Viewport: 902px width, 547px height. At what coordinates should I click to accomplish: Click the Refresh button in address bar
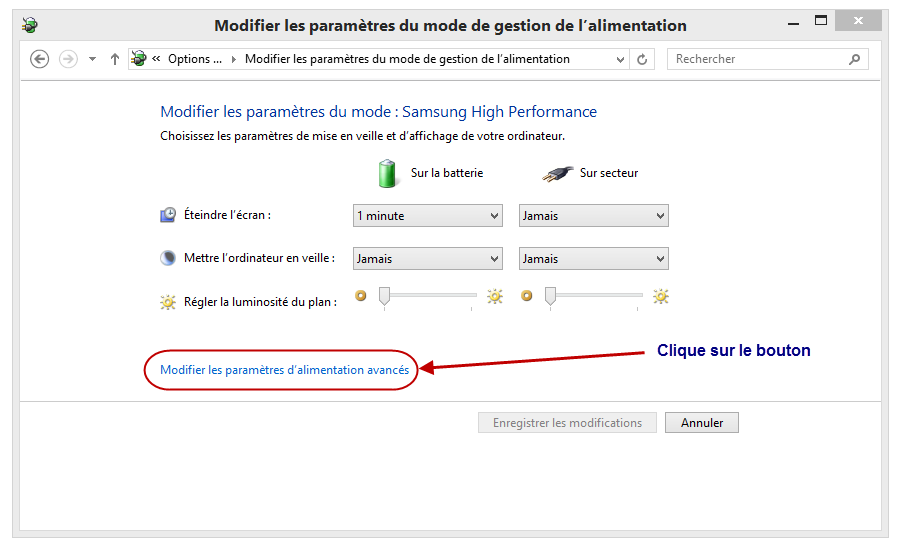(642, 59)
